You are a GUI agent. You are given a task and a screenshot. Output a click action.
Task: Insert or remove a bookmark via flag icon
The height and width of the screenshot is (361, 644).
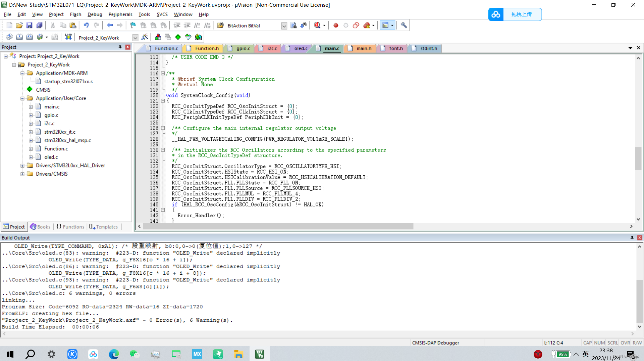point(133,25)
